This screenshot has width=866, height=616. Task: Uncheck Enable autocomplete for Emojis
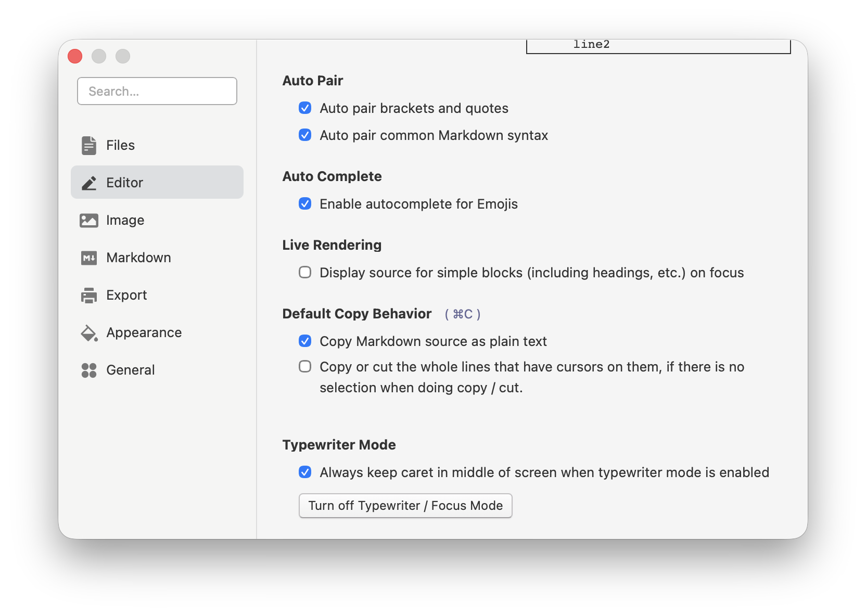click(x=305, y=204)
